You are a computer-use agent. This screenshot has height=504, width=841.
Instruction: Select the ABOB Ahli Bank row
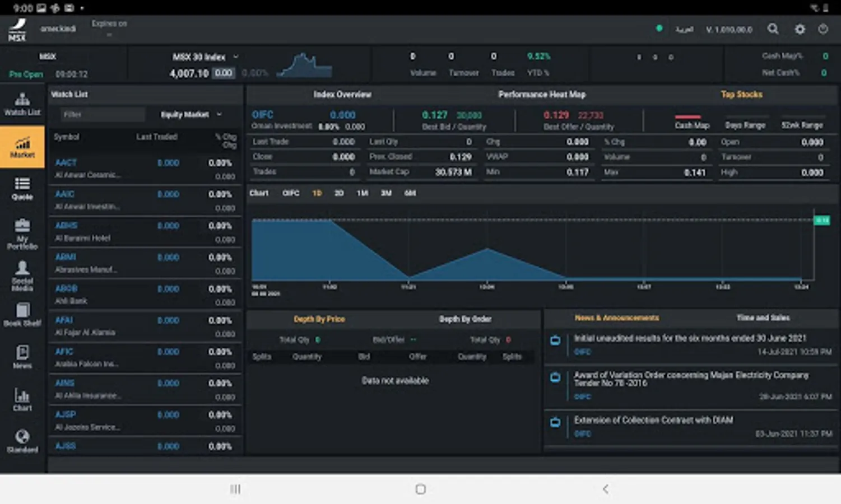(146, 295)
